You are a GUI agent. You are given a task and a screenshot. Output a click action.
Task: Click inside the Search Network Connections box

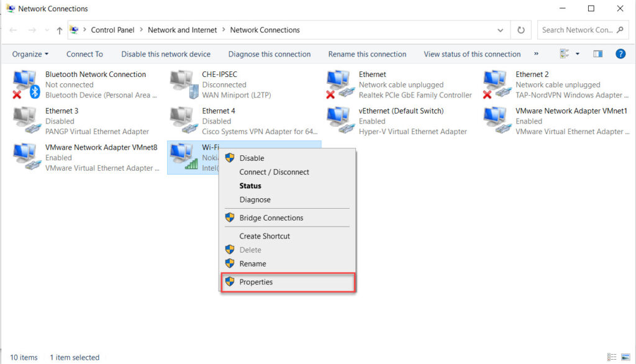[578, 30]
